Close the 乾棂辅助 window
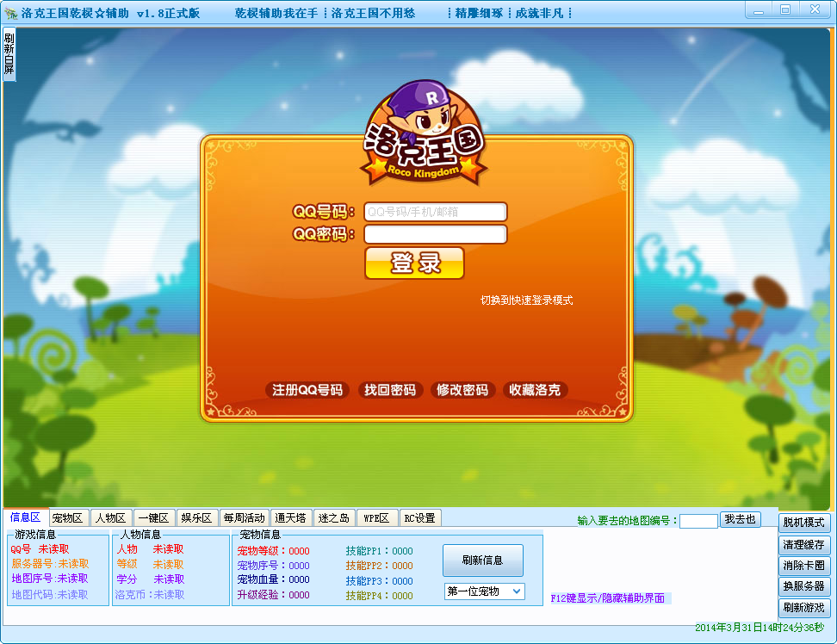The image size is (837, 644). coord(815,10)
